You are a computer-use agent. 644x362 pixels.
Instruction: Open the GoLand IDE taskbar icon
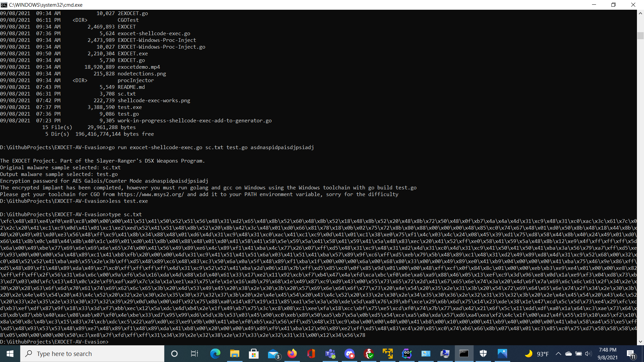pos(407,354)
